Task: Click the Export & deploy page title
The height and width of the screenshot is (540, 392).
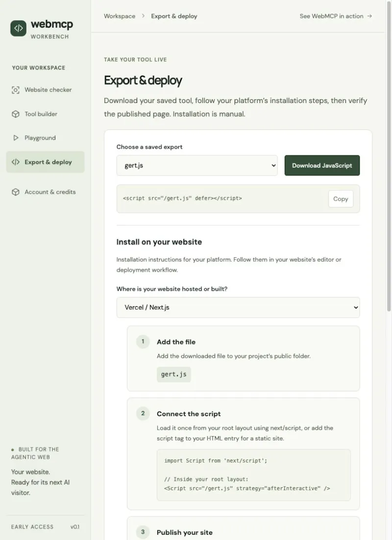Action: (x=143, y=80)
